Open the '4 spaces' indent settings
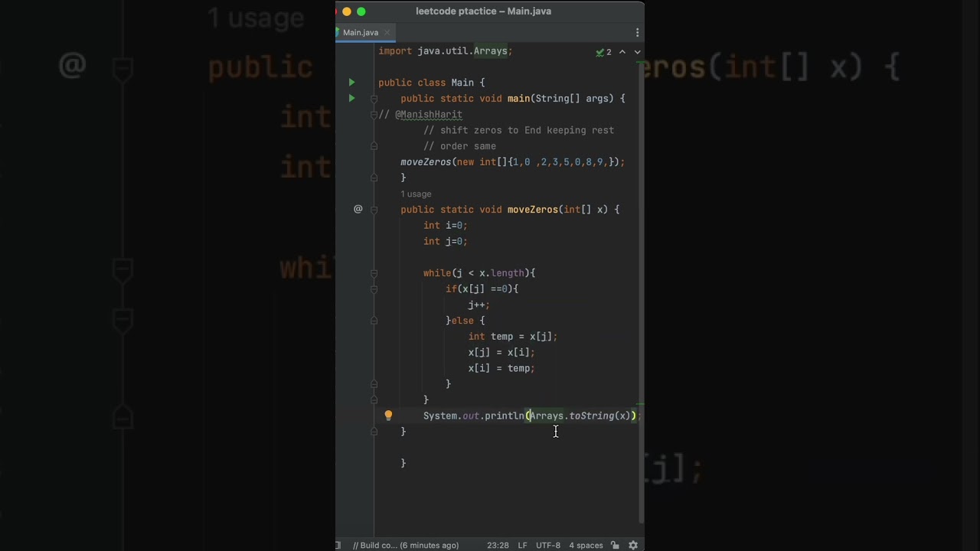This screenshot has width=980, height=551. 586,545
